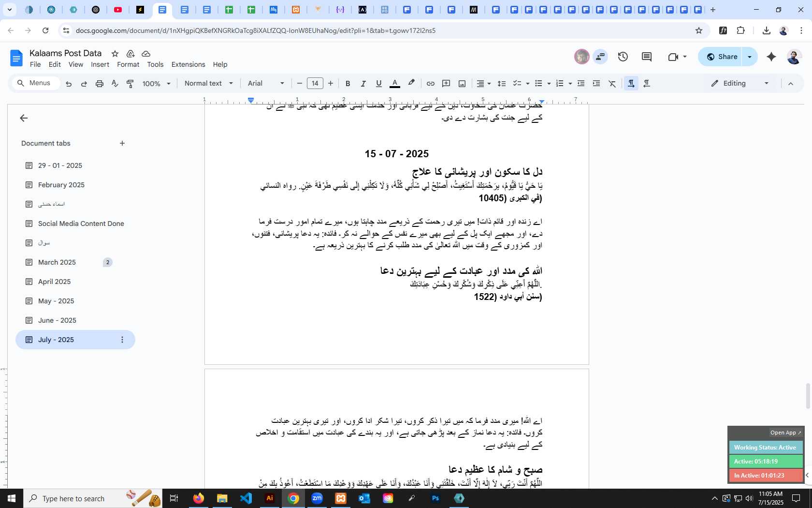Click the browser address bar URL

[256, 30]
